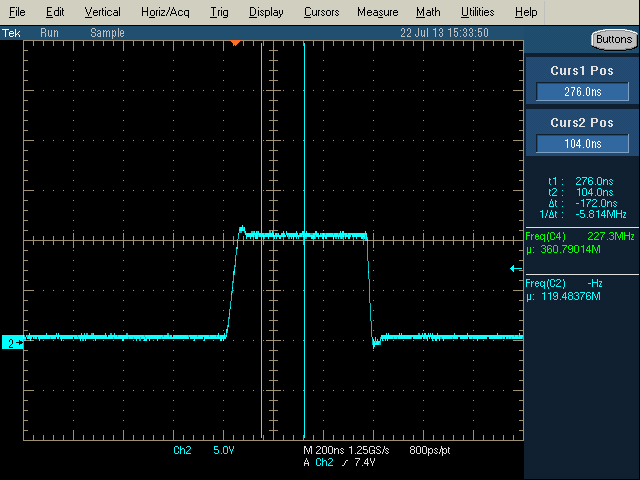Click the Curs2 Pos heading
The width and height of the screenshot is (640, 480).
pos(582,122)
